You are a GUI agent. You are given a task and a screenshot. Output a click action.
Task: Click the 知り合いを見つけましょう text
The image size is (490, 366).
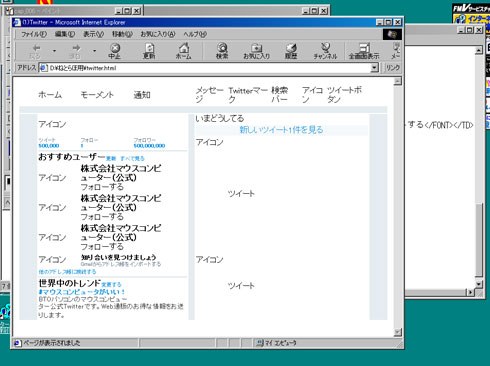pyautogui.click(x=118, y=257)
